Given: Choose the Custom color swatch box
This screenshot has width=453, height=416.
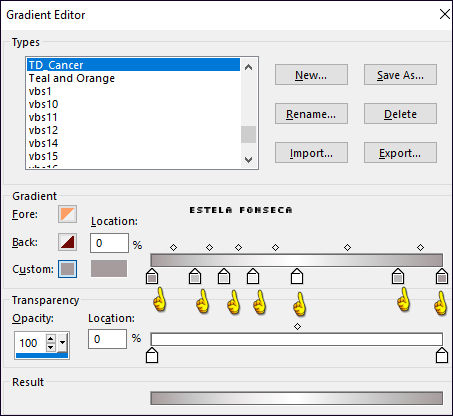Looking at the screenshot, I should [x=67, y=269].
